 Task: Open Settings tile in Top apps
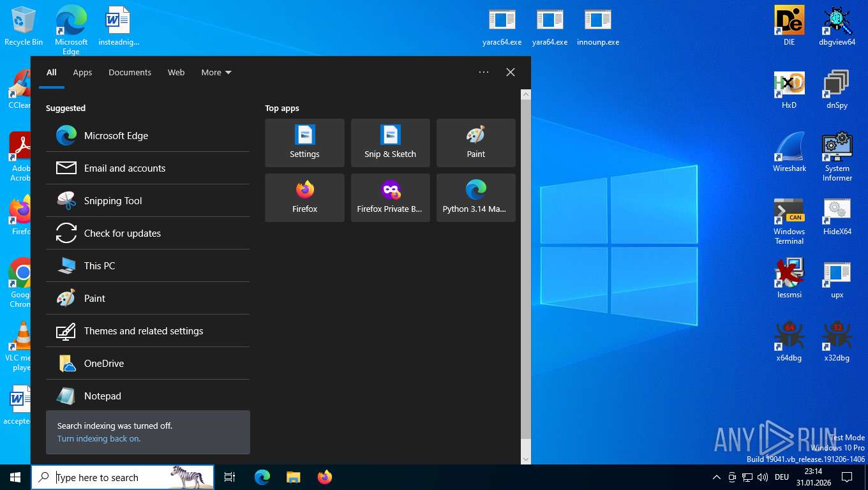click(x=304, y=143)
